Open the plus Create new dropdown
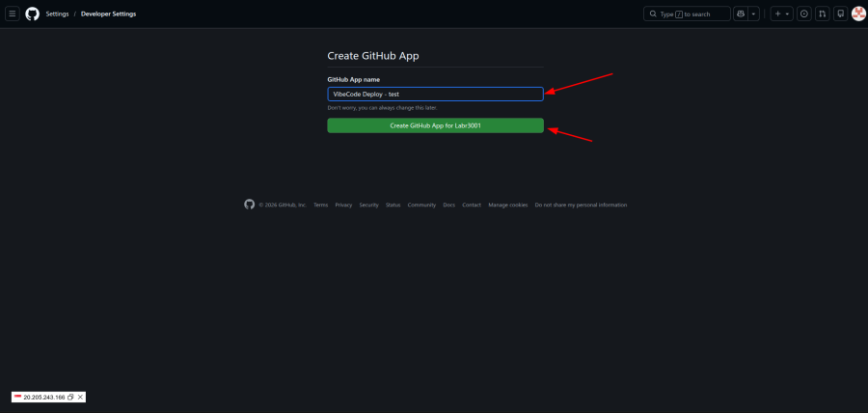This screenshot has width=868, height=413. click(781, 14)
